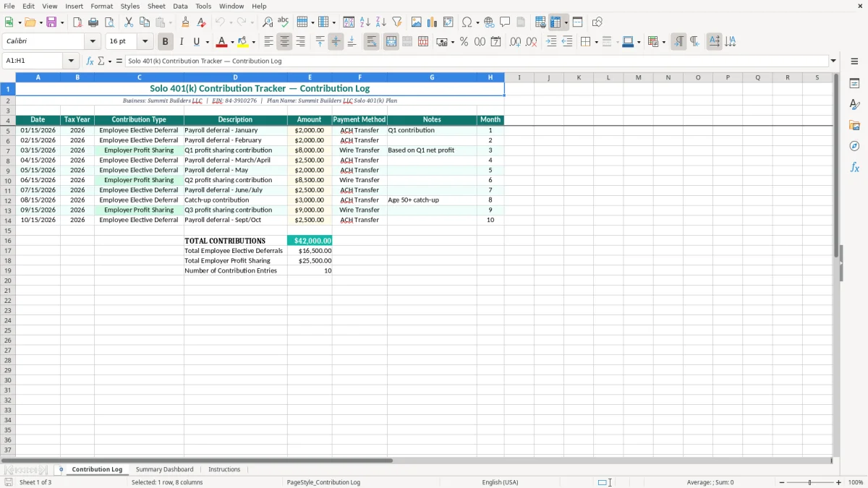This screenshot has width=868, height=488.
Task: Toggle Center Horizontally alignment
Action: click(284, 42)
